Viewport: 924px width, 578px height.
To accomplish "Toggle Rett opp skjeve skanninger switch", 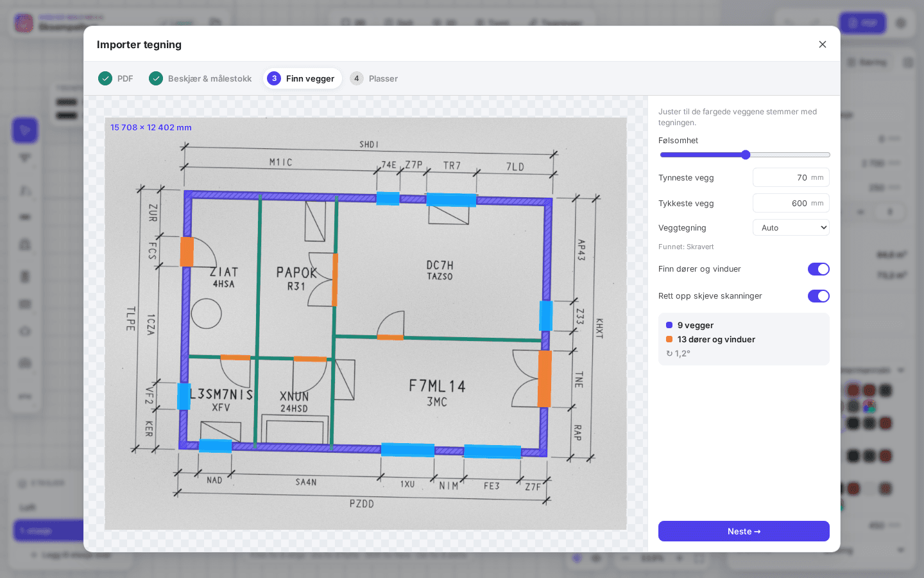I will click(x=818, y=296).
